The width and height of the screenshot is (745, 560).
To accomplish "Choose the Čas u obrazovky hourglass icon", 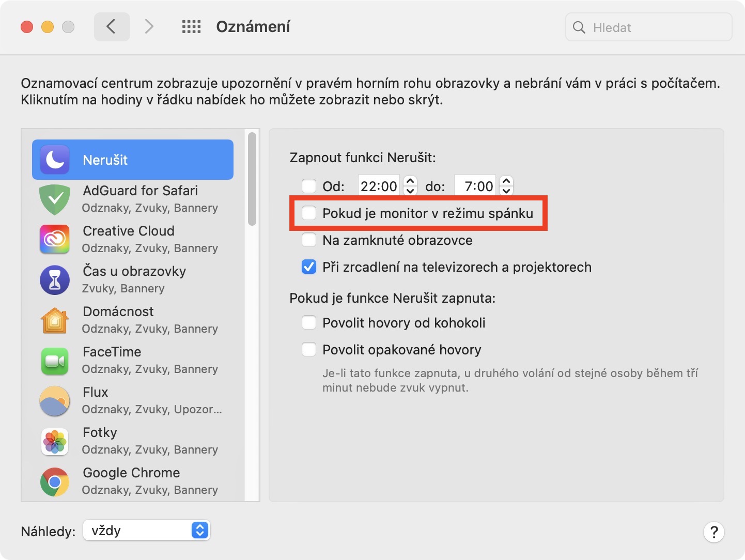I will pyautogui.click(x=55, y=280).
